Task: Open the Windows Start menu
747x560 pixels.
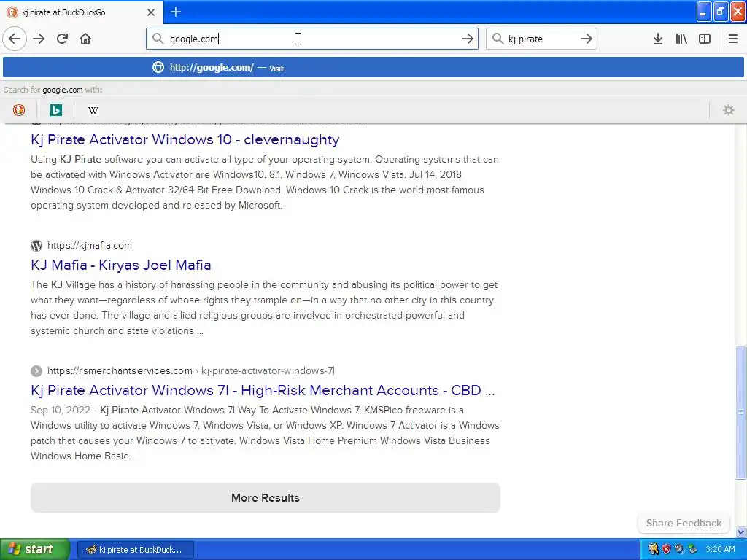Action: point(35,549)
